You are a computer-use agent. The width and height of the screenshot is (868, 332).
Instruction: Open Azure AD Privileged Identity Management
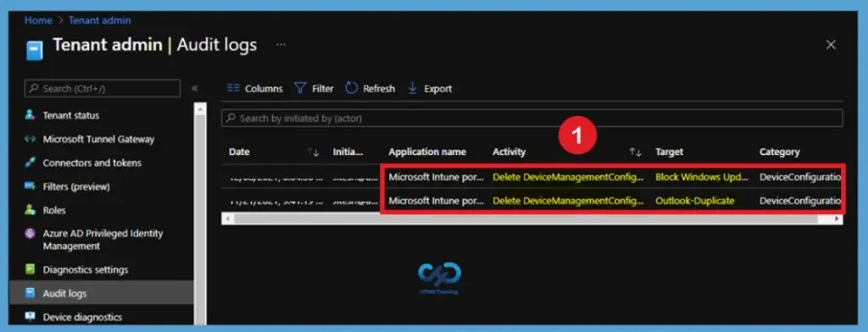click(x=103, y=240)
